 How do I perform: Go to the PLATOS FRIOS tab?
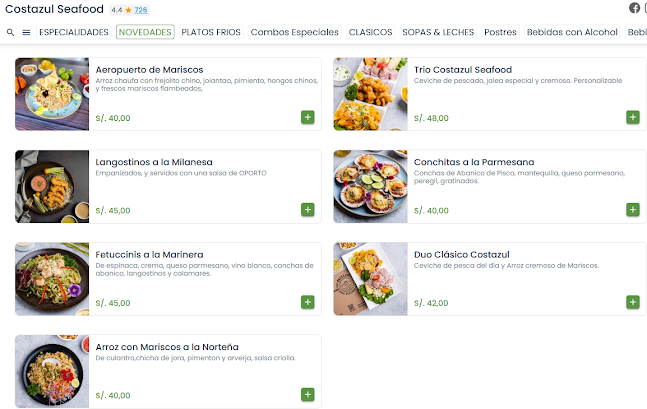coord(211,32)
